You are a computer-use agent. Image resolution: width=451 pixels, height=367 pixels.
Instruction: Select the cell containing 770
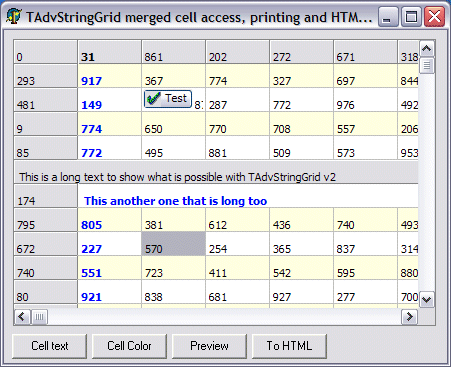[238, 124]
